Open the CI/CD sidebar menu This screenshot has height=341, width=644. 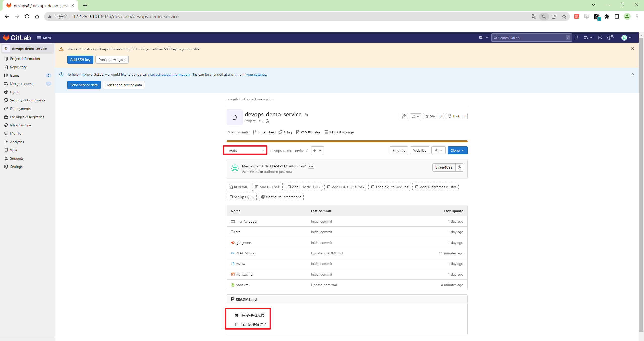coord(15,92)
